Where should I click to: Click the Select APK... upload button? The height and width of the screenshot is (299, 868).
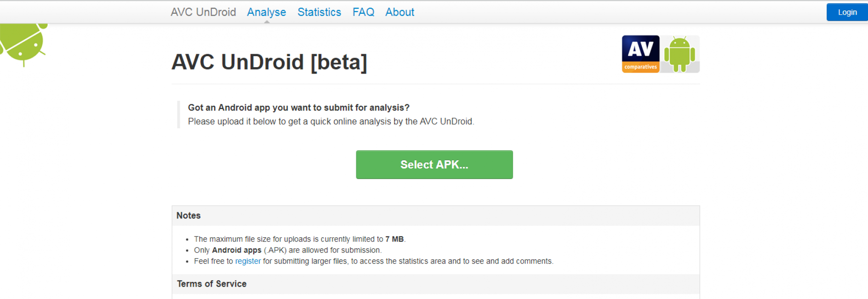pyautogui.click(x=434, y=165)
